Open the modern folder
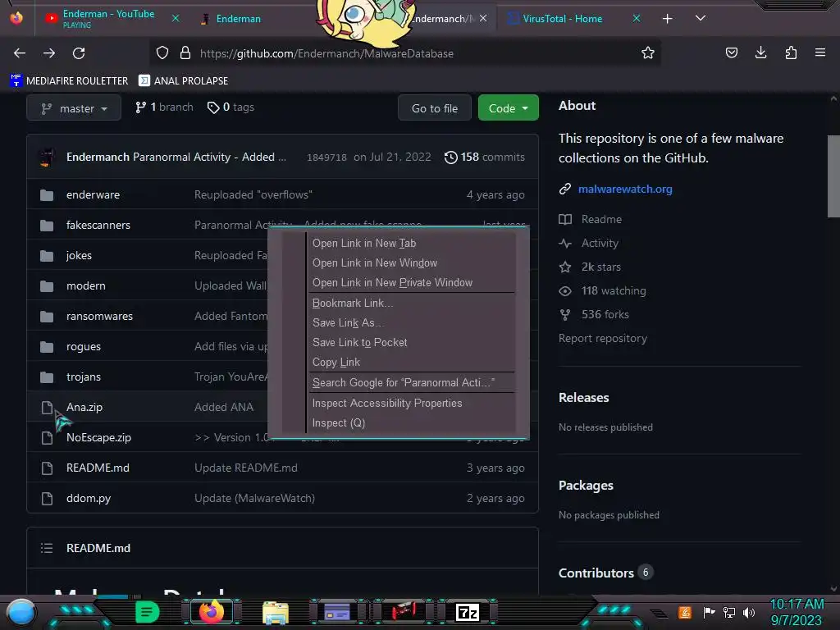The width and height of the screenshot is (840, 630). pyautogui.click(x=85, y=285)
